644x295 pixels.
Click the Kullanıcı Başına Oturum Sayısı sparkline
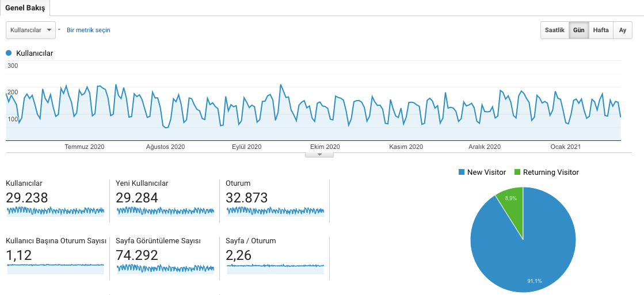click(55, 269)
